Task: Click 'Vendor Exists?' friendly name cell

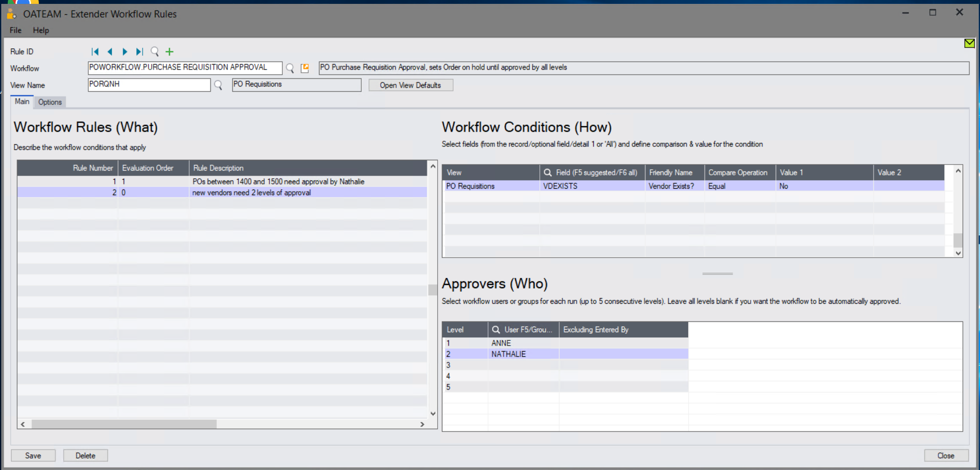Action: tap(675, 186)
